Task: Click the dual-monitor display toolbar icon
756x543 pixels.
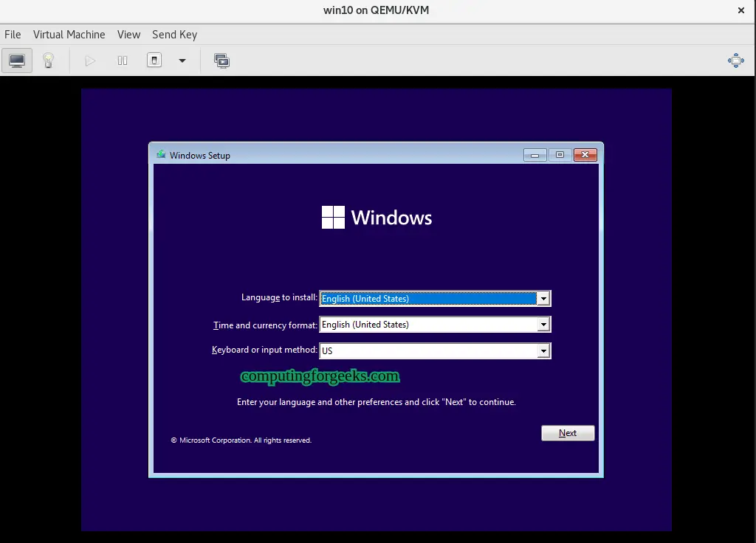Action: point(221,60)
